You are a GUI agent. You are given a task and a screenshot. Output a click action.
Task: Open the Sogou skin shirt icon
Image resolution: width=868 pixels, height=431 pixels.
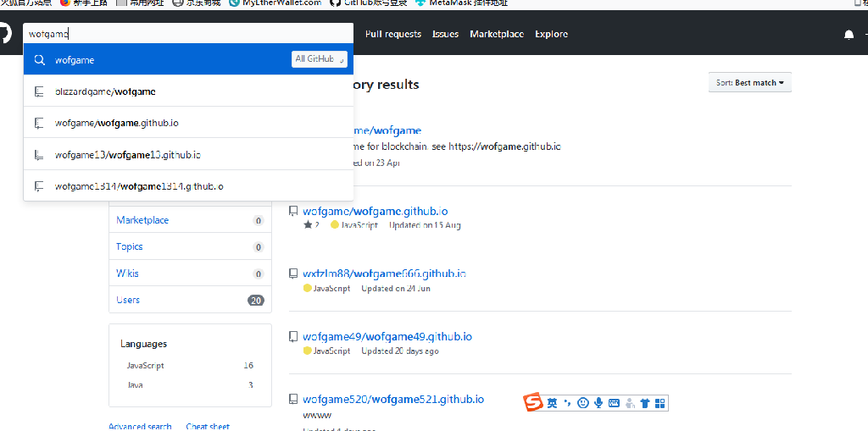coord(644,403)
